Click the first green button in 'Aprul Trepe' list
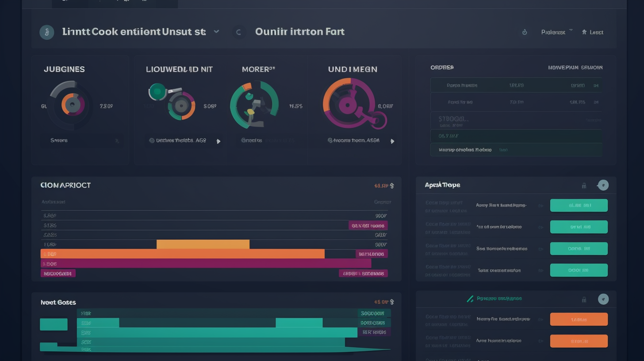Image resolution: width=644 pixels, height=361 pixels. 579,205
